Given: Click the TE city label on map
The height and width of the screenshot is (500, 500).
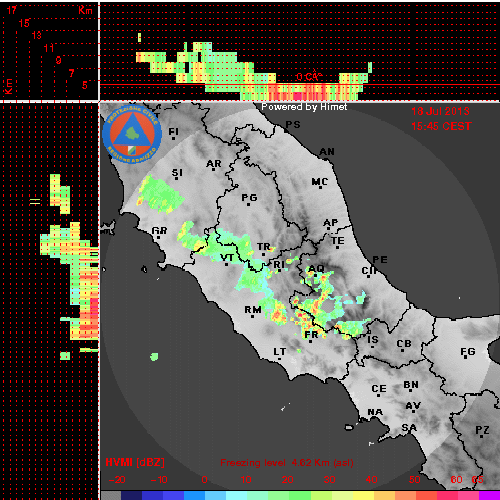Looking at the screenshot, I should (x=338, y=241).
